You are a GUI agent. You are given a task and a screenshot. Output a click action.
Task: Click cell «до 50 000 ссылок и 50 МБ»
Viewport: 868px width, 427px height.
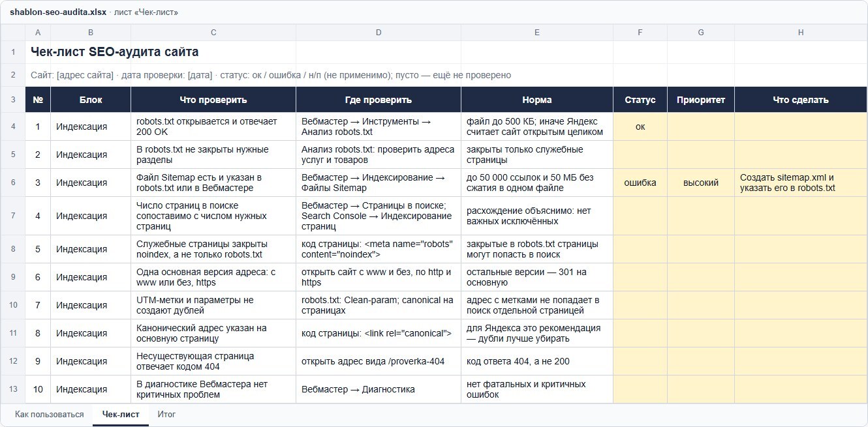[537, 183]
